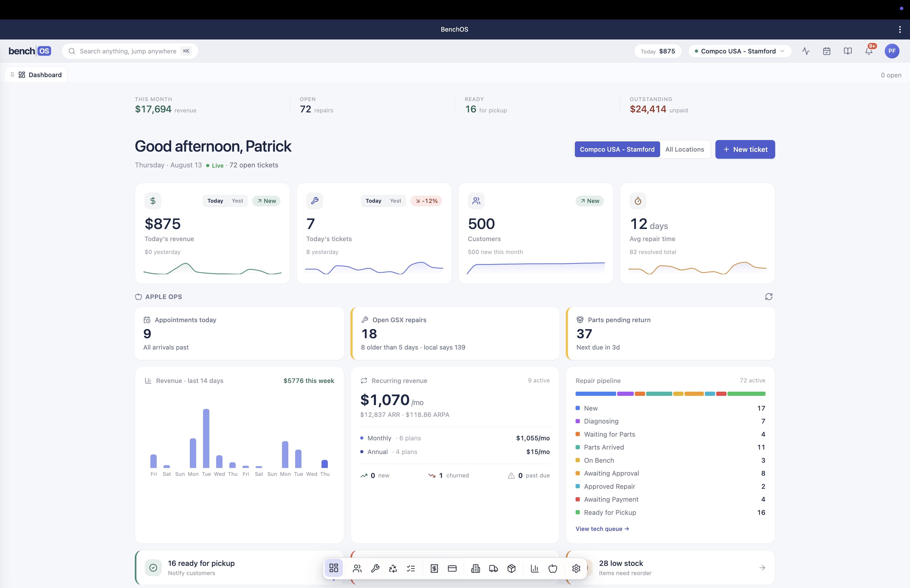Click the Today $875 pill in the header
This screenshot has width=910, height=588.
click(657, 51)
